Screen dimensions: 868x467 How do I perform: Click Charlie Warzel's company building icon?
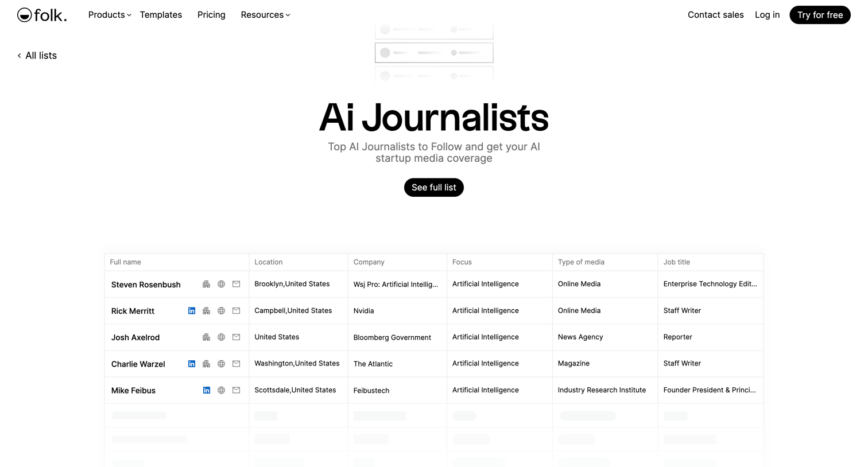pos(206,364)
